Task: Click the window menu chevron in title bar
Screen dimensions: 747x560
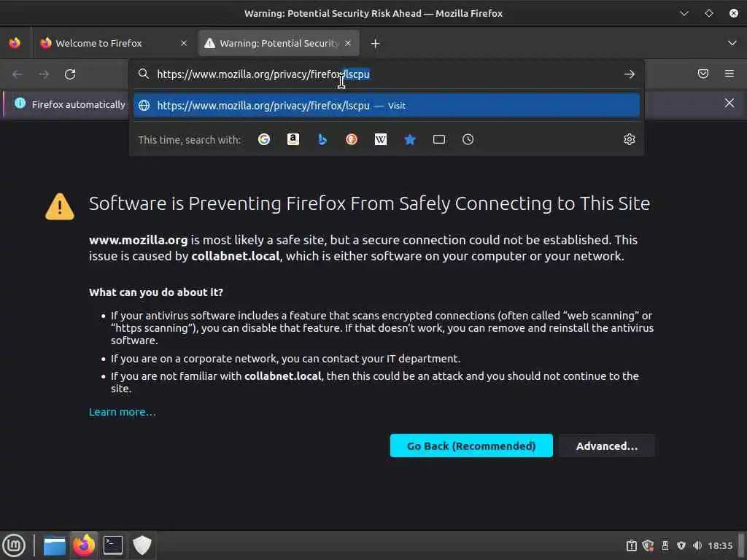Action: coord(684,13)
